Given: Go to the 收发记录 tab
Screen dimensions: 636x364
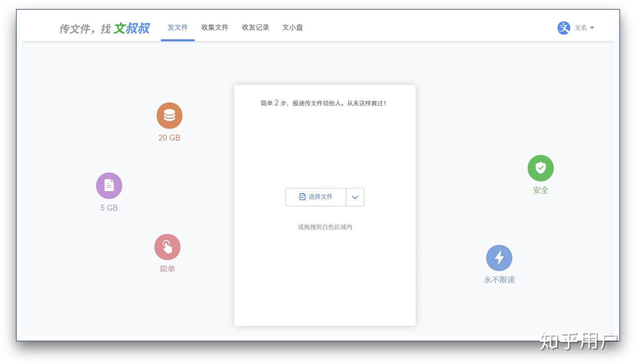Looking at the screenshot, I should pos(255,27).
